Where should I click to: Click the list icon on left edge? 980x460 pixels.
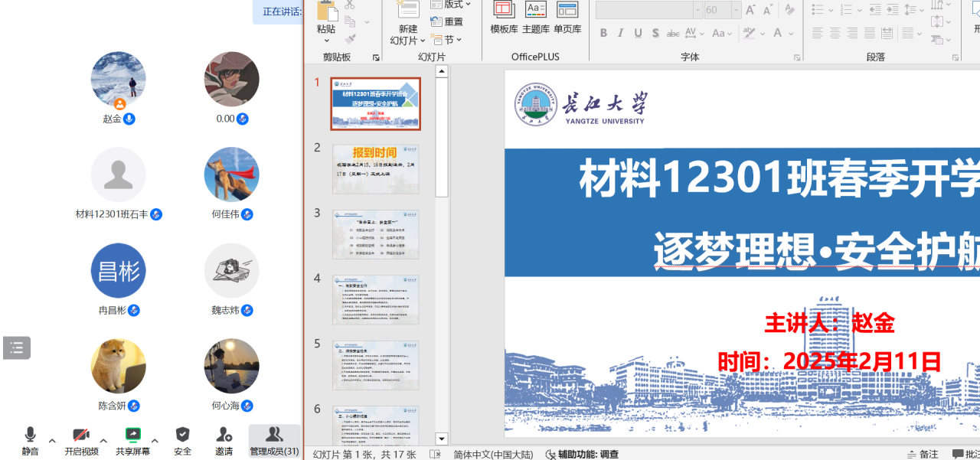(x=17, y=347)
